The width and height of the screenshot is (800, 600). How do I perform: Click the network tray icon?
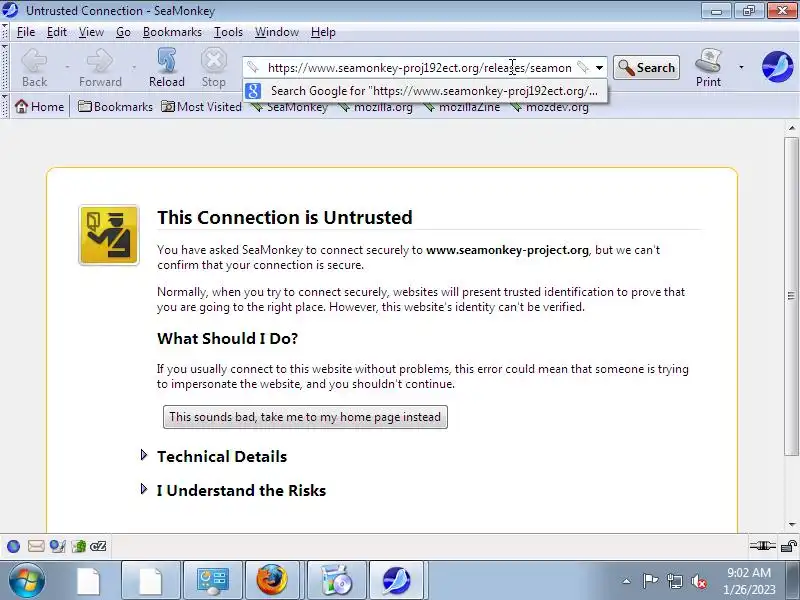[675, 581]
